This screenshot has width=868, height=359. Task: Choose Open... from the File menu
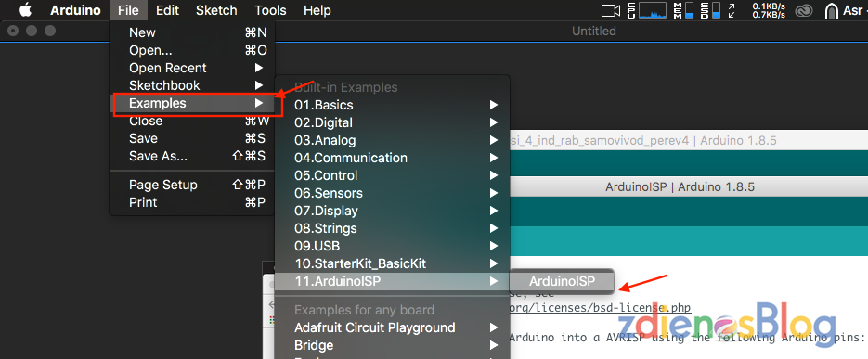click(x=192, y=50)
